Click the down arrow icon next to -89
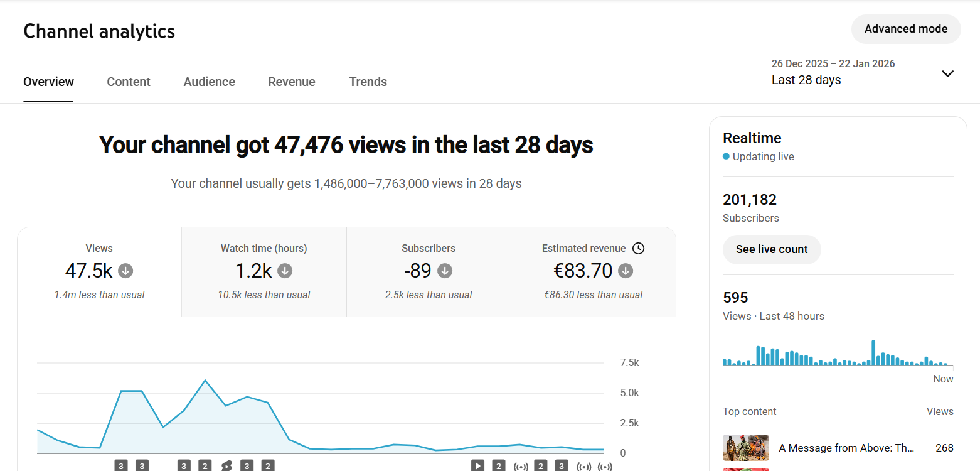The image size is (980, 471). (x=445, y=271)
